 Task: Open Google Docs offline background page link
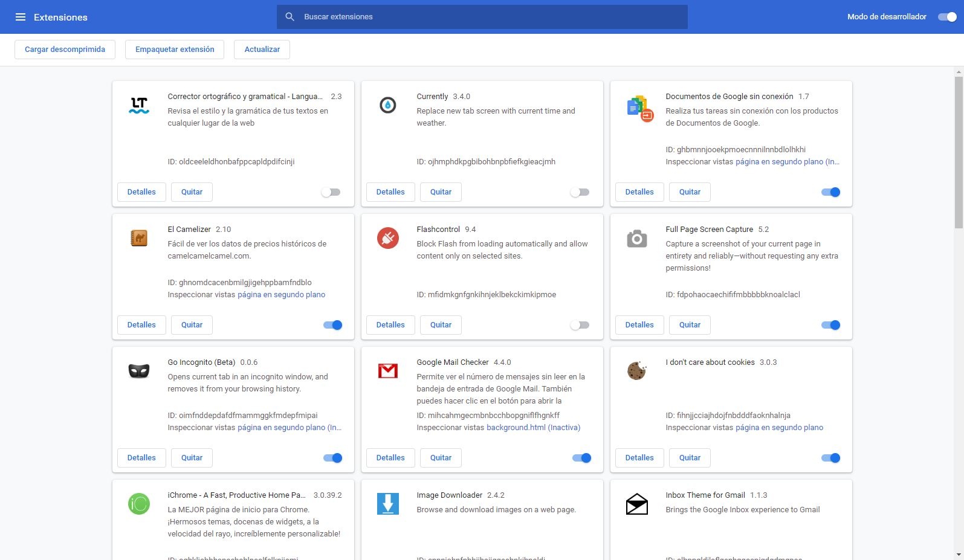click(x=788, y=162)
